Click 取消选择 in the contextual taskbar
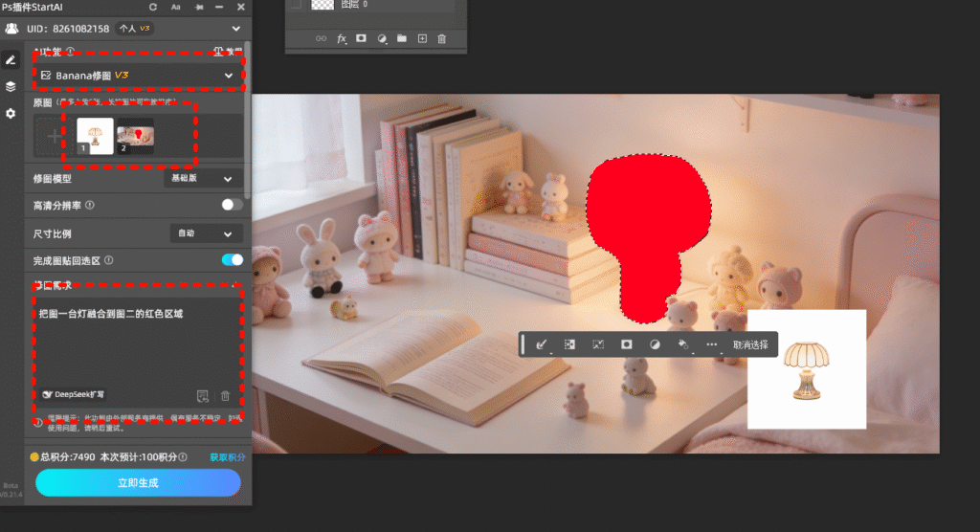This screenshot has width=980, height=532. pyautogui.click(x=751, y=344)
